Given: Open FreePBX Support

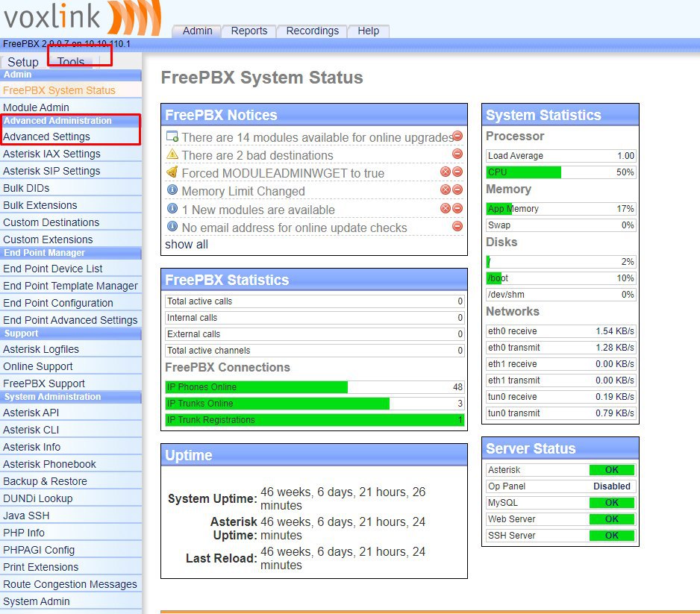Looking at the screenshot, I should pos(71,383).
